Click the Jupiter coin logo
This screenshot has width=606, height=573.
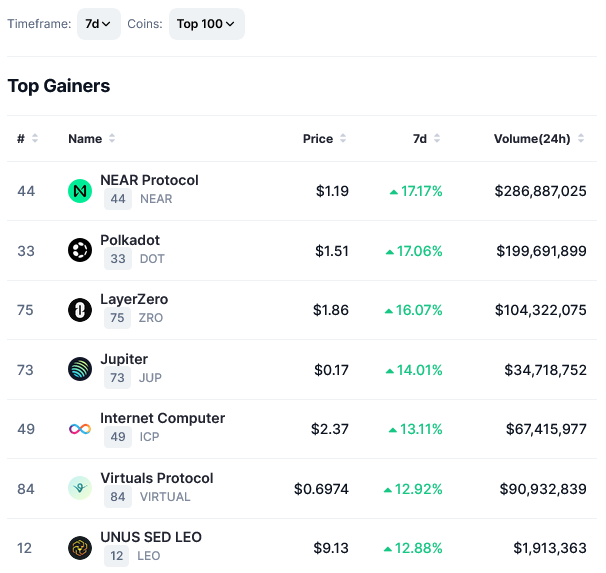tap(80, 370)
